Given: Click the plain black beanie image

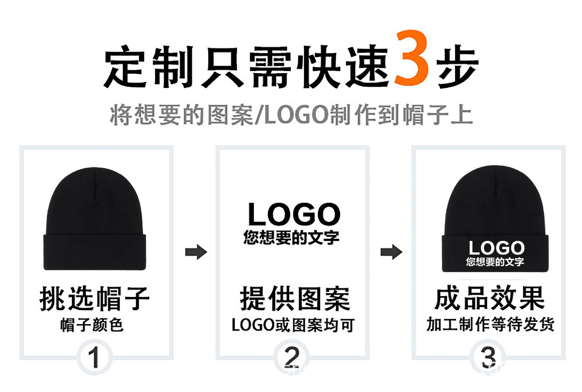Looking at the screenshot, I should (95, 218).
